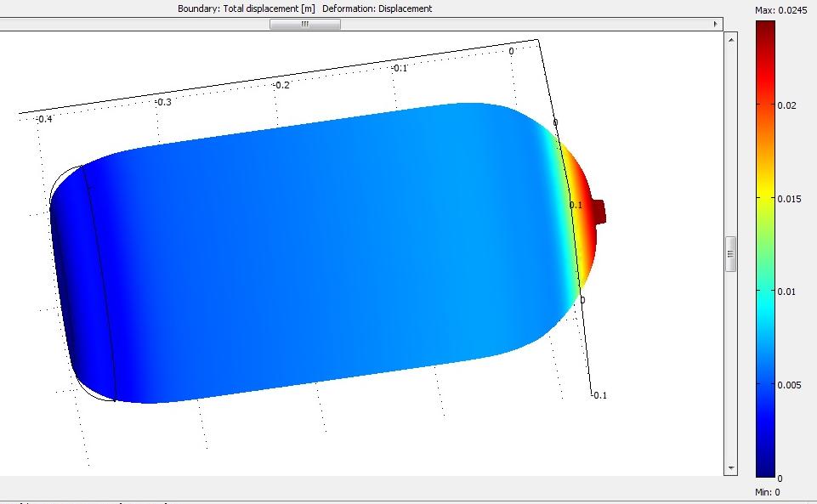Click the -0.3 axis label
Image resolution: width=817 pixels, height=504 pixels.
click(163, 102)
